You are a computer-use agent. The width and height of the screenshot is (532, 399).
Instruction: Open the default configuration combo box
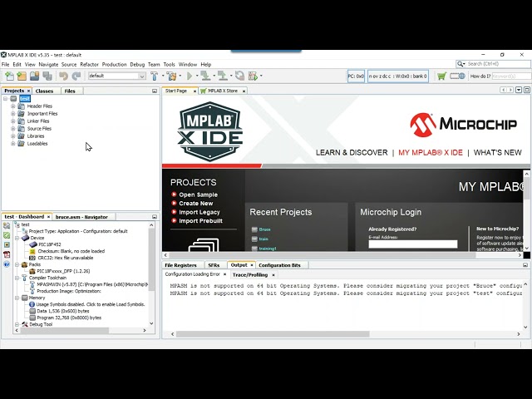click(117, 76)
